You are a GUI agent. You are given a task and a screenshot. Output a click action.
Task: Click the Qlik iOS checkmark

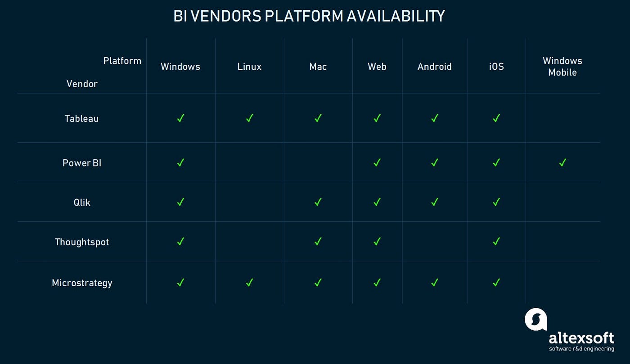[496, 202]
